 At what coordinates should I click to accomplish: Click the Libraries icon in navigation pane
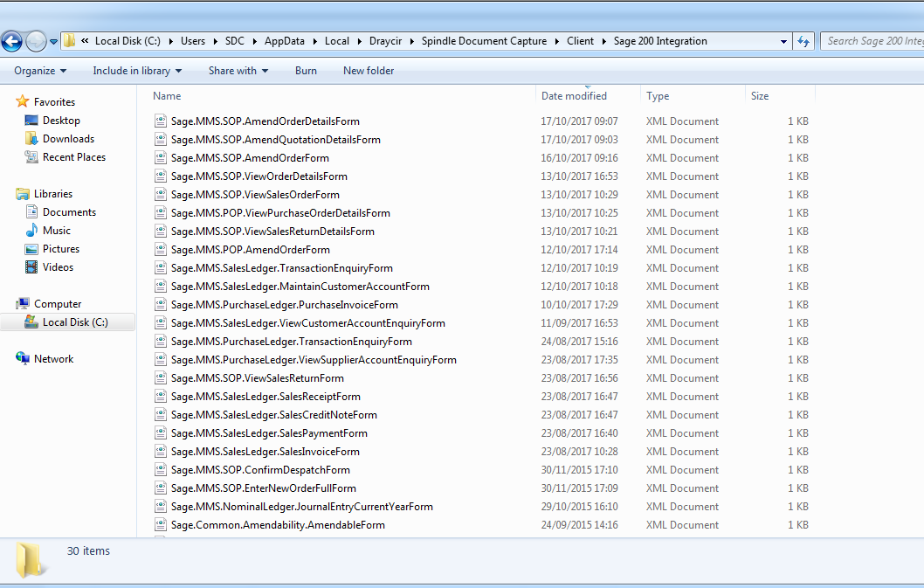(23, 193)
